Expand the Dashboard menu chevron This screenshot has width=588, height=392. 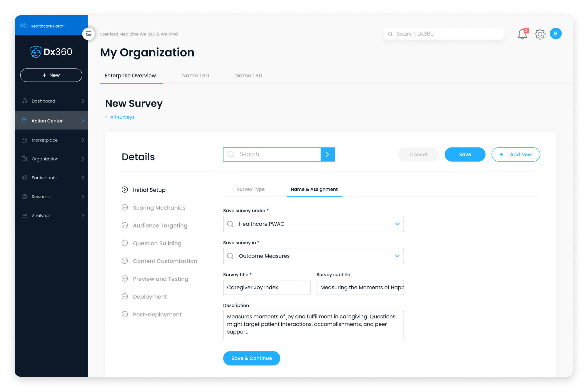pyautogui.click(x=83, y=101)
